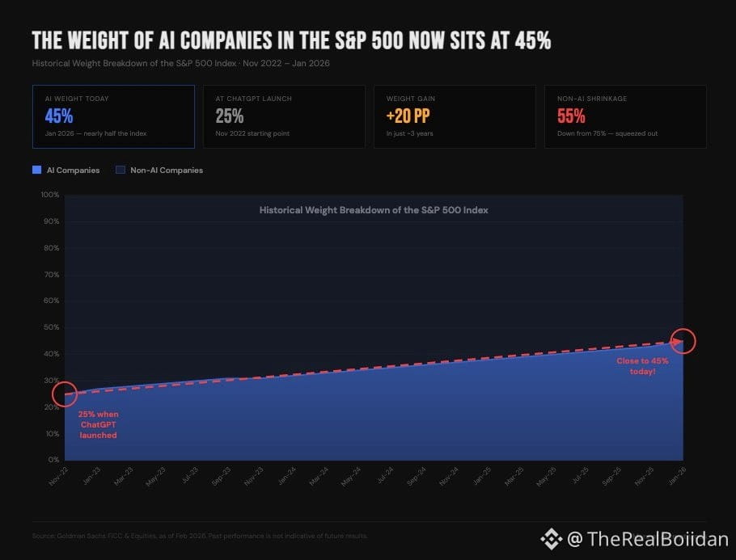The width and height of the screenshot is (736, 560).
Task: Click the Mar-25 x-axis label
Action: click(514, 477)
